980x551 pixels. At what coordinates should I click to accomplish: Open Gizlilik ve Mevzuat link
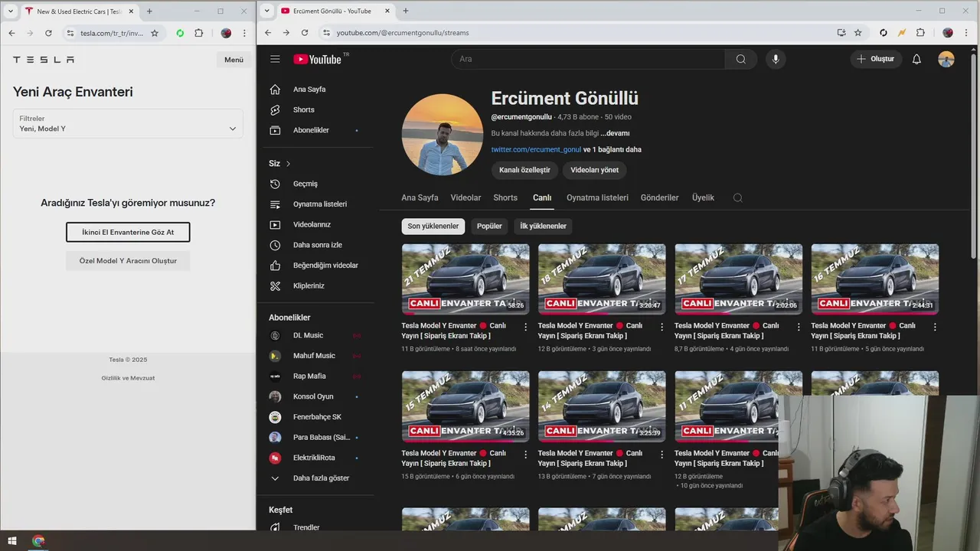(128, 378)
